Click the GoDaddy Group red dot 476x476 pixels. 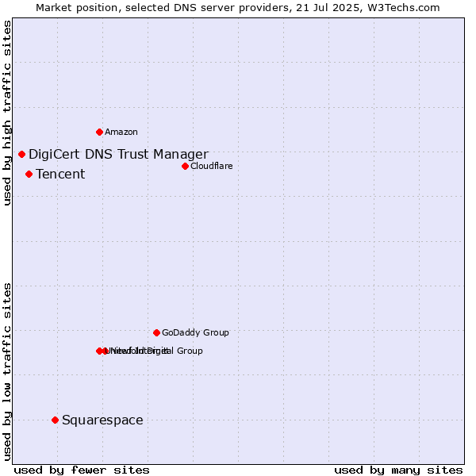tap(156, 332)
